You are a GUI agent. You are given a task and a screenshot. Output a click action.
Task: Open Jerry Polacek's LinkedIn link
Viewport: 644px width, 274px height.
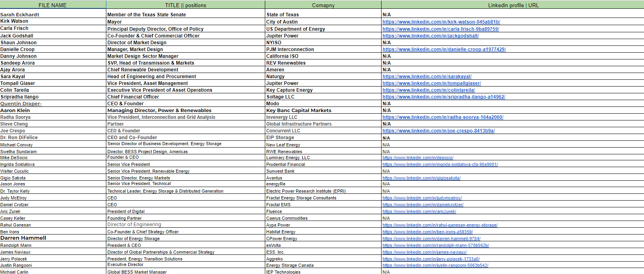click(431, 259)
